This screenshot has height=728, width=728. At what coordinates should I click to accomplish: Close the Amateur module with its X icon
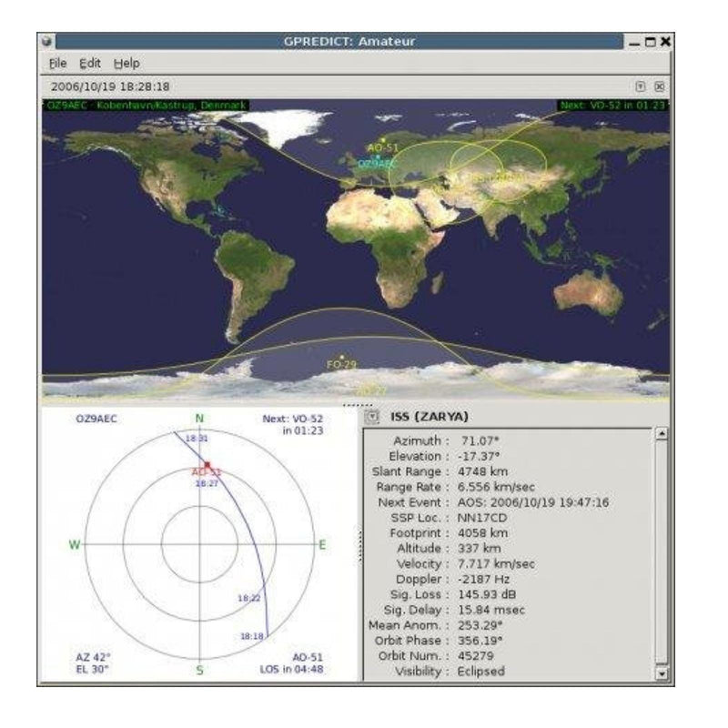pos(659,86)
